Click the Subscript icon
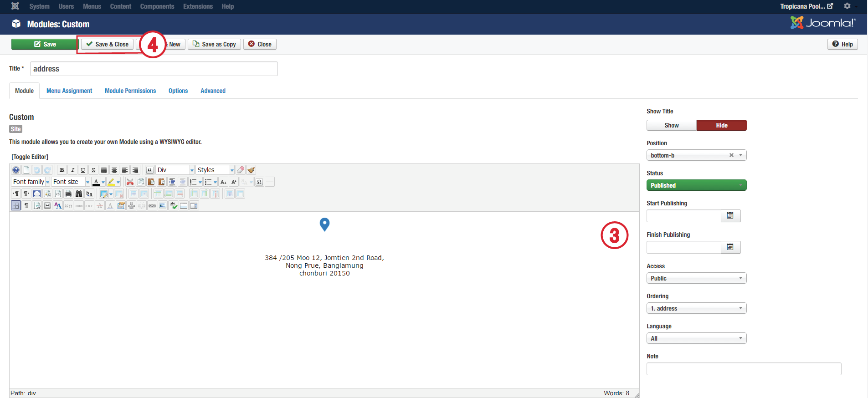 pos(223,182)
